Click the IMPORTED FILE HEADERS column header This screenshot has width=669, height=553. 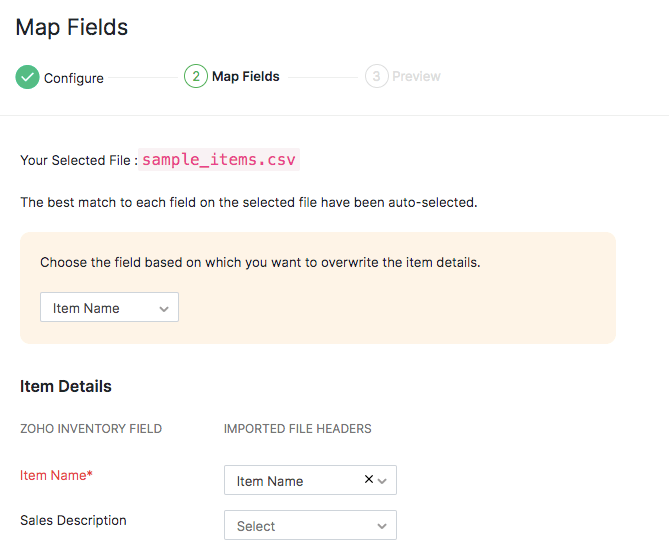pos(297,429)
